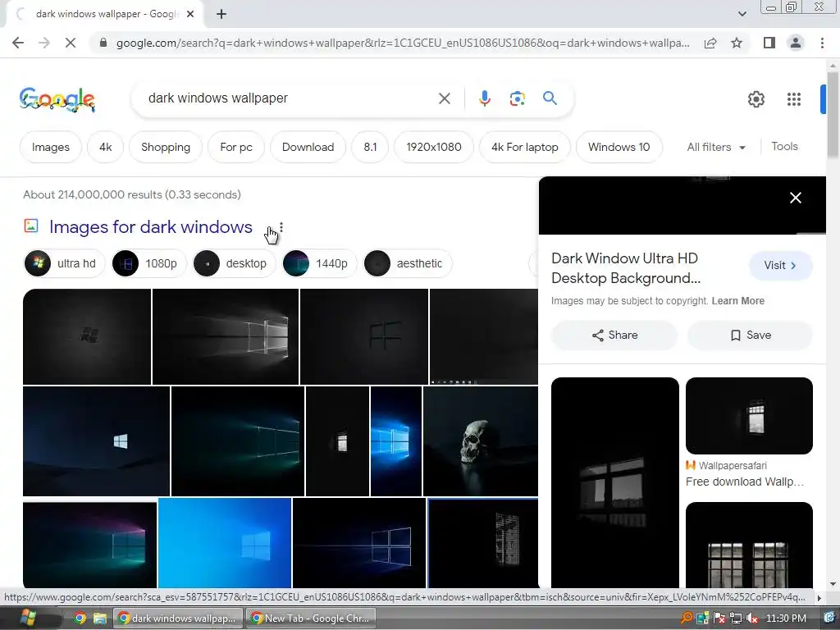Launch Chrome from the taskbar quick launch

pyautogui.click(x=80, y=619)
